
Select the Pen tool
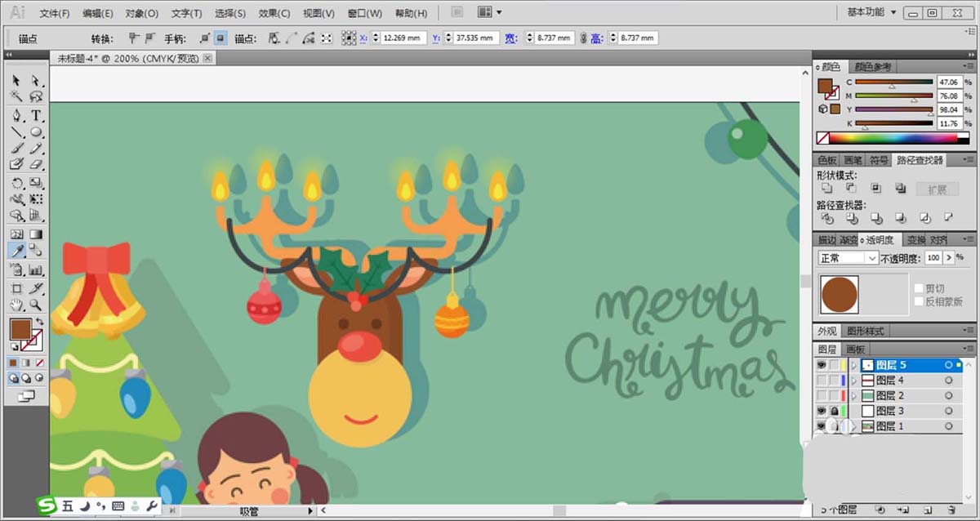[16, 114]
